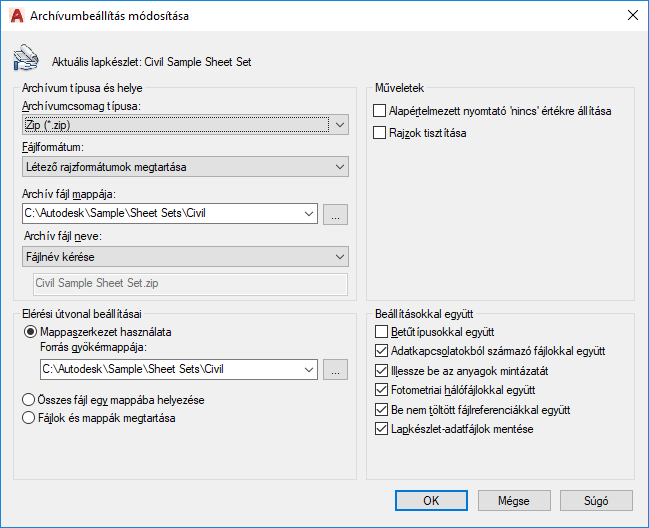This screenshot has width=649, height=528.
Task: Open the Fájlnév kérése dropdown
Action: (185, 257)
